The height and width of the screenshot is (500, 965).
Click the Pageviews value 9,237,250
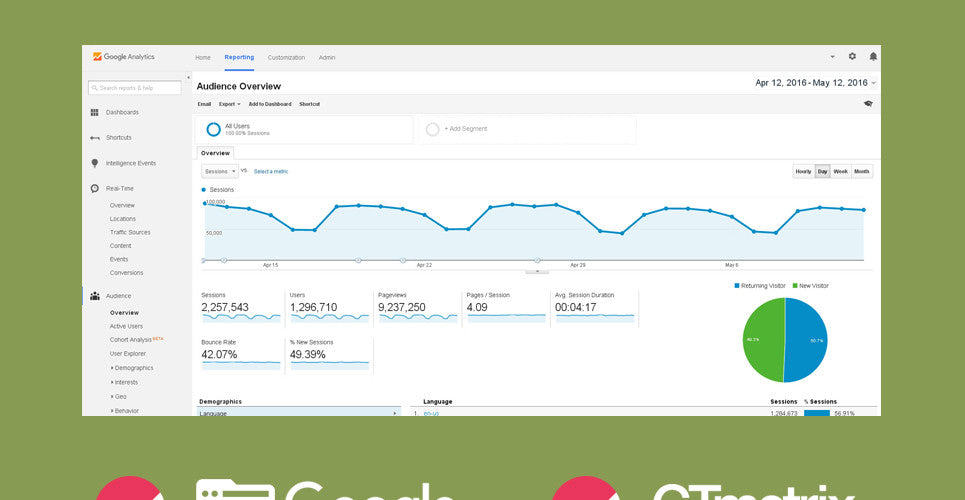(402, 307)
